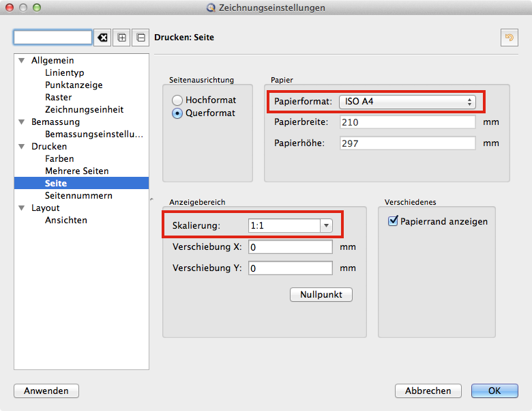The height and width of the screenshot is (411, 532).
Task: Select Hochformat page orientation
Action: [x=177, y=100]
